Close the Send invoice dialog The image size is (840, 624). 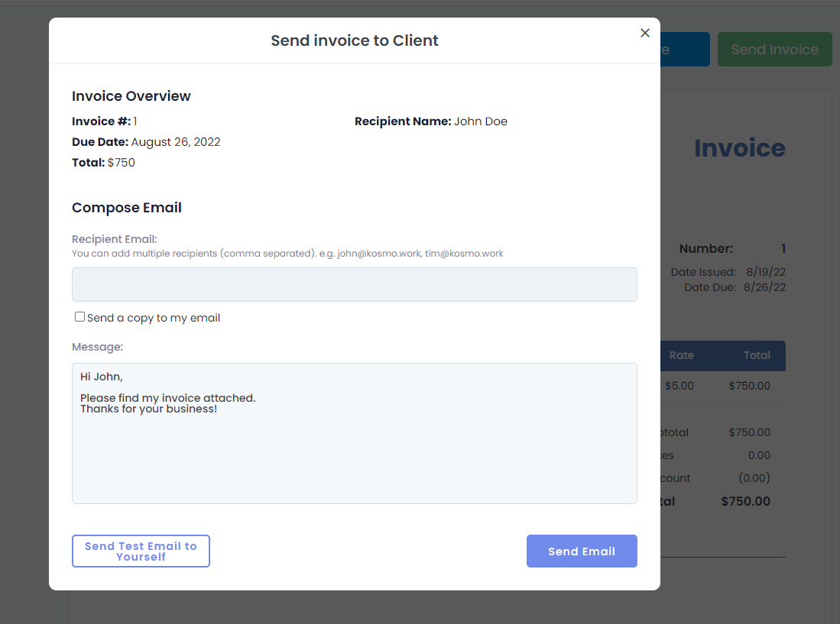coord(644,33)
